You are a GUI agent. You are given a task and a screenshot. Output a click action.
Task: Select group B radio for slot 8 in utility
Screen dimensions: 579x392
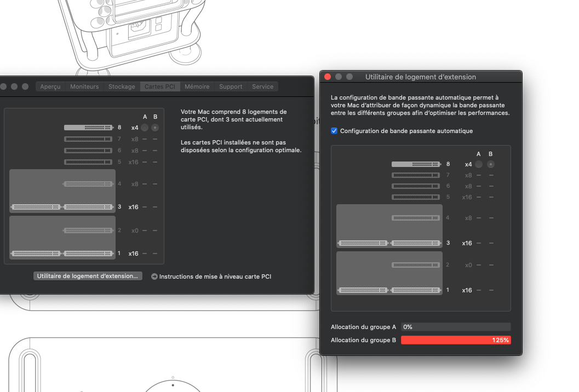(x=490, y=164)
